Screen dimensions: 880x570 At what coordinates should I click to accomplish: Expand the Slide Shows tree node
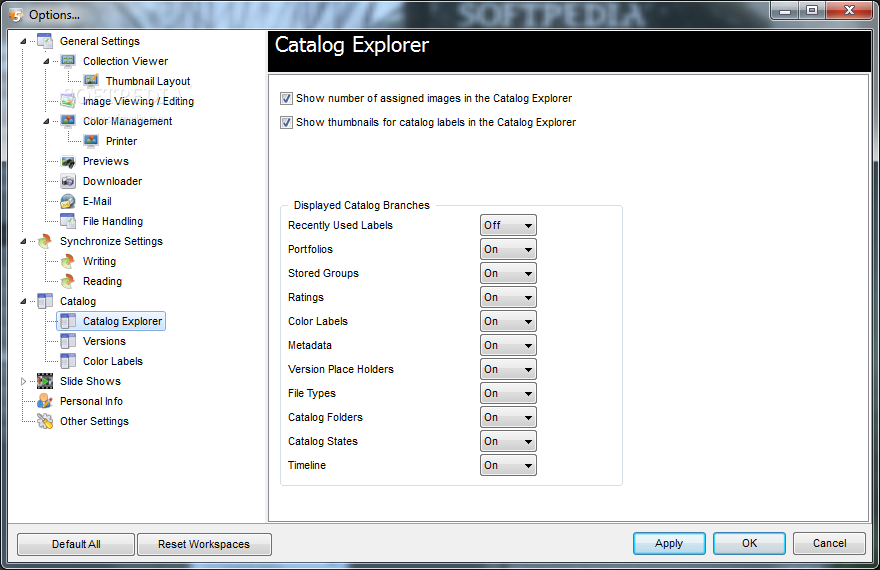[x=23, y=381]
